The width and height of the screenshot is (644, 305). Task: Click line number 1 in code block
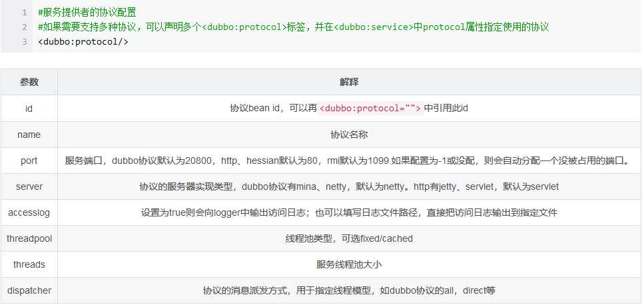[25, 13]
